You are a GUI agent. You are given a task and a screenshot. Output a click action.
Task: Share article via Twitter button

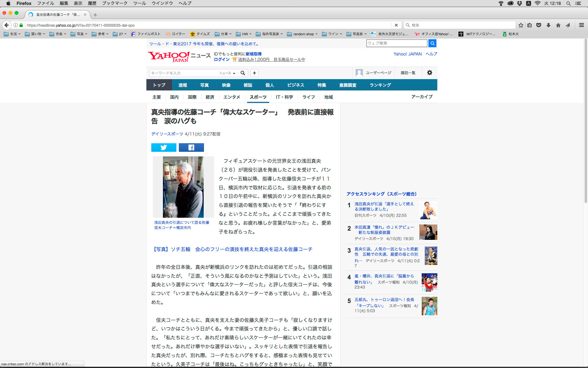coord(164,148)
